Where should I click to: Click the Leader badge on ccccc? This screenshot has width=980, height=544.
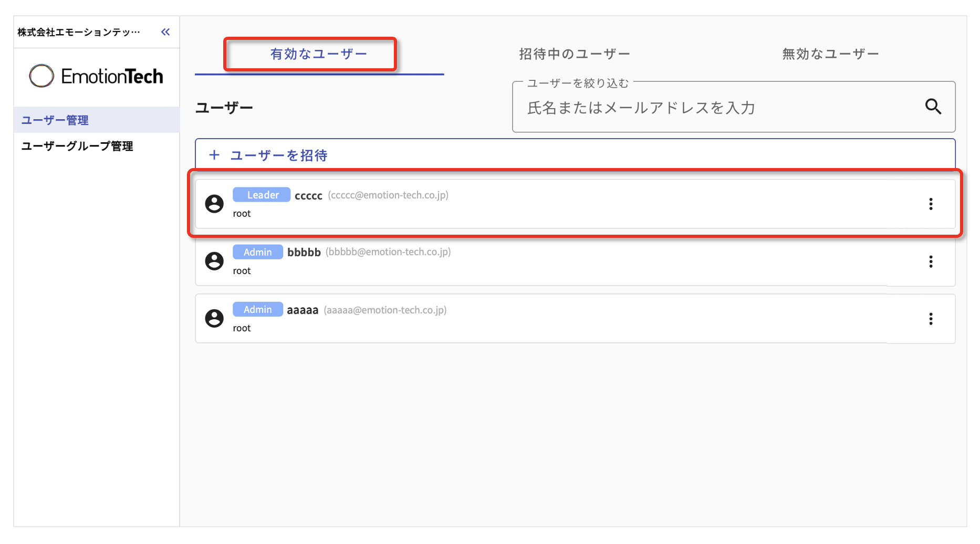click(262, 195)
